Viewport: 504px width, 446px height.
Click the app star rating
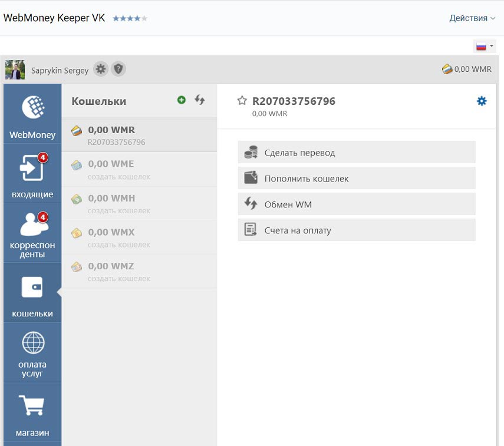pos(130,18)
